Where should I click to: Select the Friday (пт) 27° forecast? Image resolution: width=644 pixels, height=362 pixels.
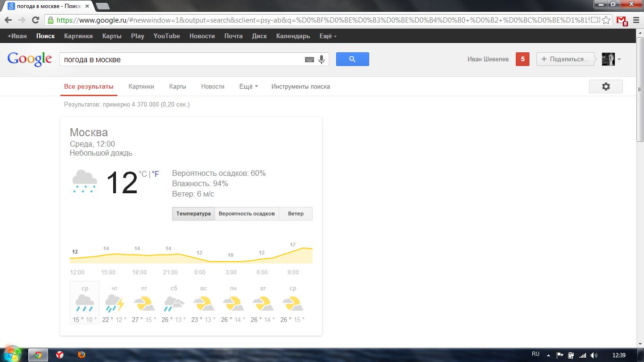(144, 303)
